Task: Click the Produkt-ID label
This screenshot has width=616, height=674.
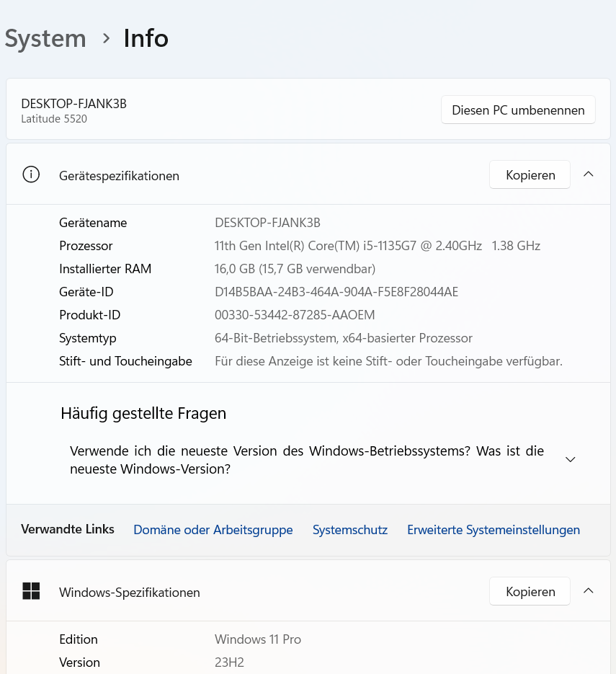Action: click(90, 315)
